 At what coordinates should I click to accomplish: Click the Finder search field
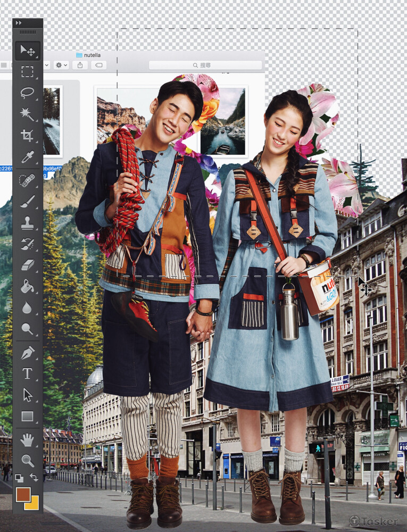point(205,65)
